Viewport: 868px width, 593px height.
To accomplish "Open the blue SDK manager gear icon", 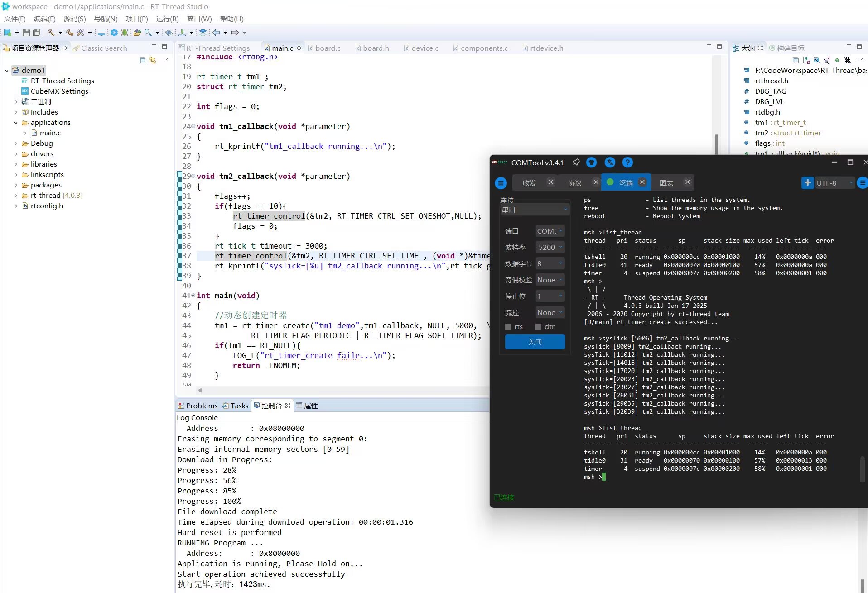I will pyautogui.click(x=114, y=33).
